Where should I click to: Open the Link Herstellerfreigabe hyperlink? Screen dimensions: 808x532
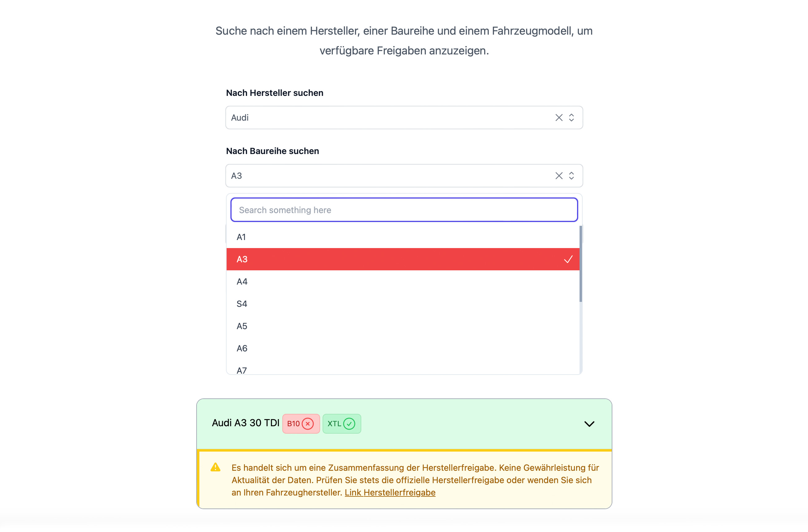coord(390,492)
